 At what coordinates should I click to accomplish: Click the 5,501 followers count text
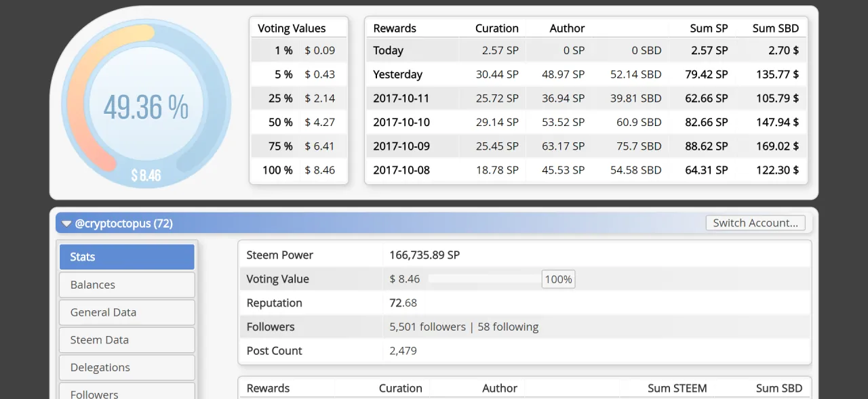coord(427,327)
